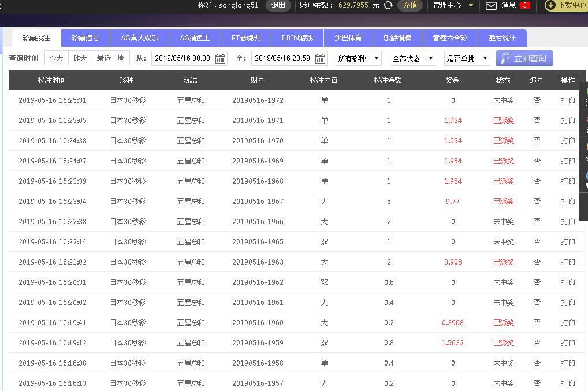Image resolution: width=588 pixels, height=391 pixels.
Task: Open the PT老虎机 tab
Action: pyautogui.click(x=246, y=38)
